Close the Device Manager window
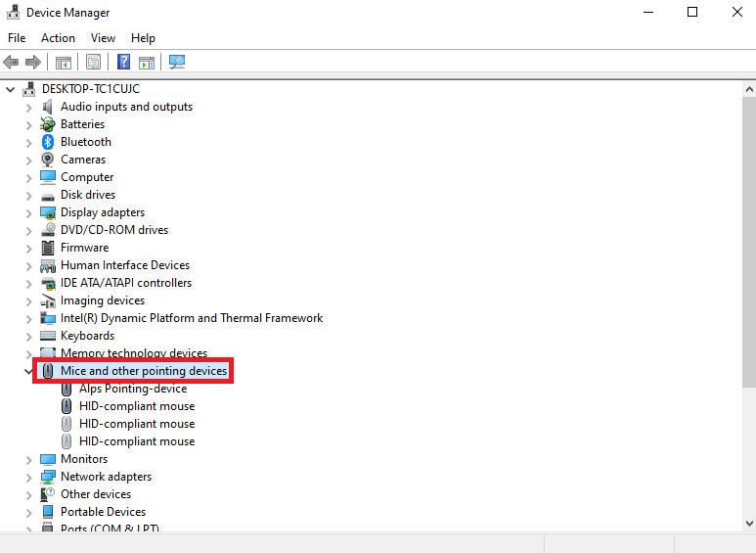Screen dimensions: 756x553 [737, 12]
